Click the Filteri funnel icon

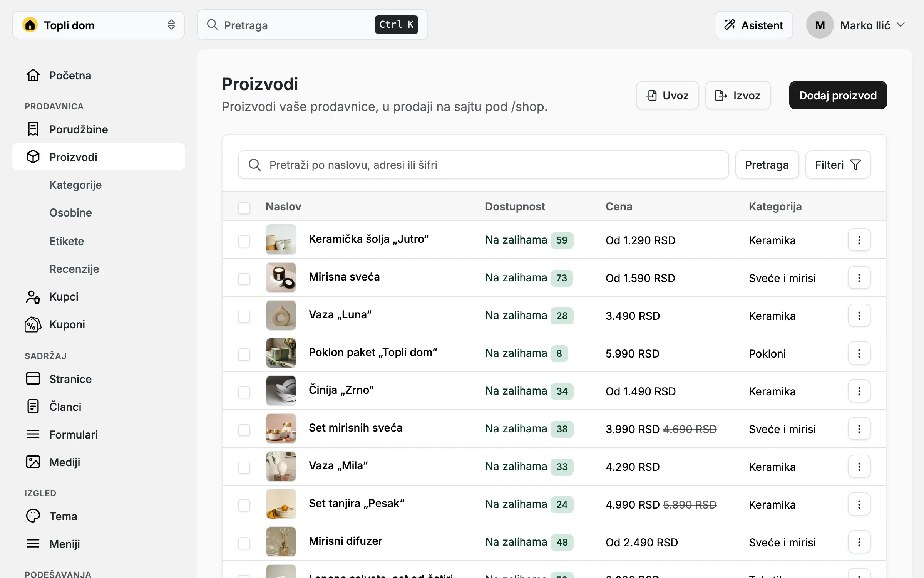(855, 165)
